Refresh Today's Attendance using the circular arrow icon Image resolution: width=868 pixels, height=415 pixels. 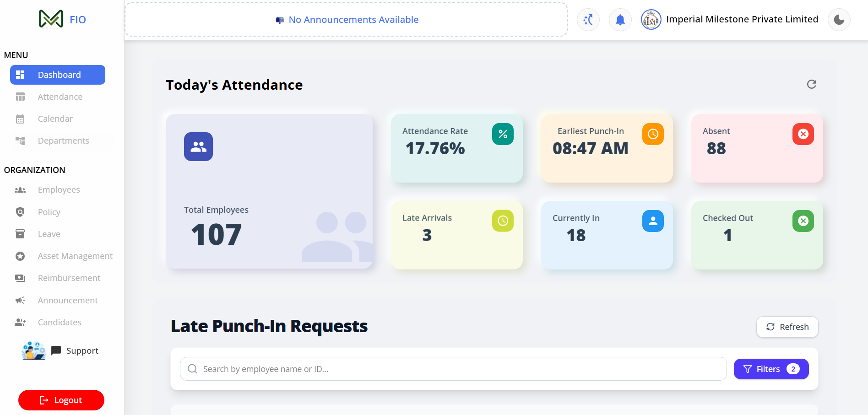click(811, 84)
